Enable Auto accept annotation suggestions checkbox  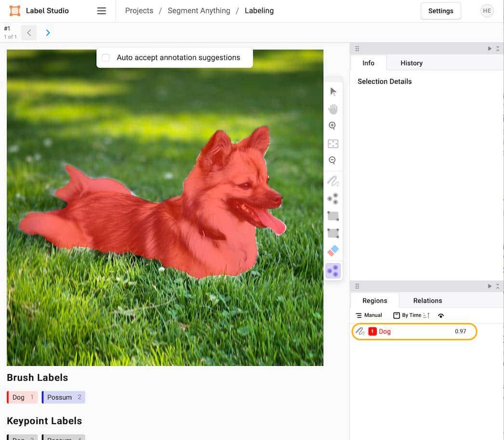106,58
